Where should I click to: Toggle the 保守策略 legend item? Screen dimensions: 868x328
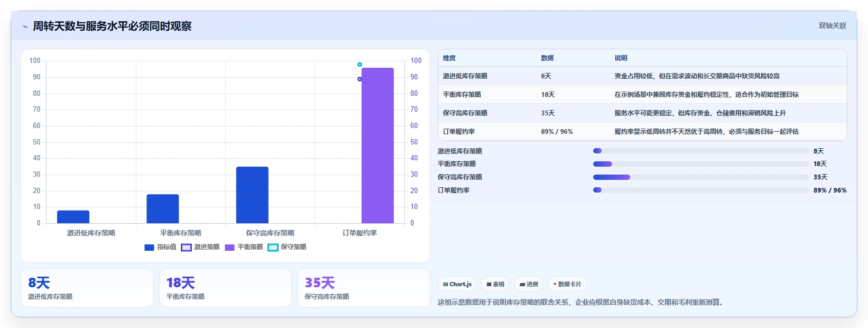[287, 247]
